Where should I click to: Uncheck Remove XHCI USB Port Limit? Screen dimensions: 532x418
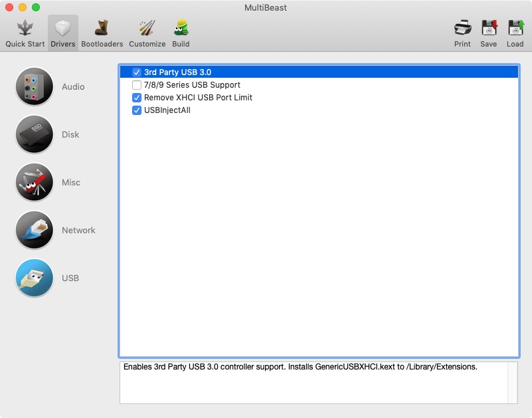(136, 98)
